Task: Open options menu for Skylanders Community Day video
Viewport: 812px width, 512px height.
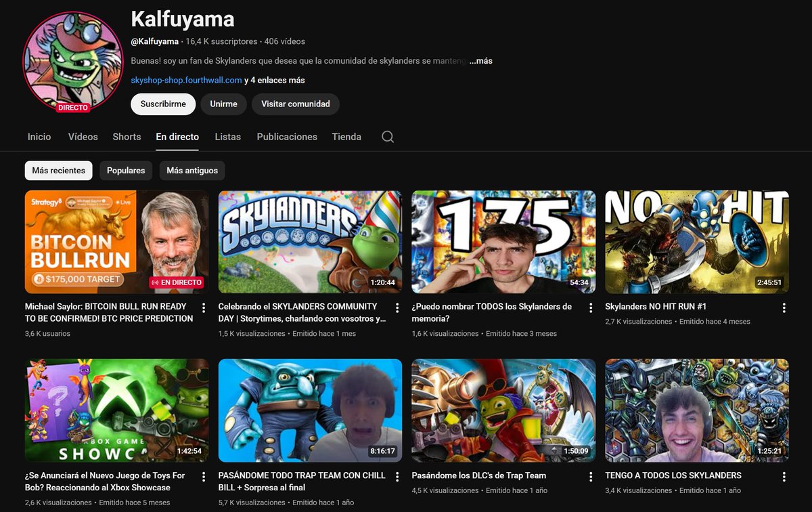Action: click(x=397, y=308)
